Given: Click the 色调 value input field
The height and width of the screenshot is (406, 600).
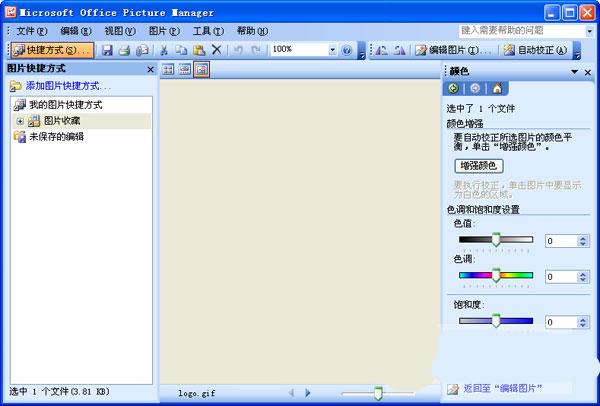Looking at the screenshot, I should (x=561, y=277).
